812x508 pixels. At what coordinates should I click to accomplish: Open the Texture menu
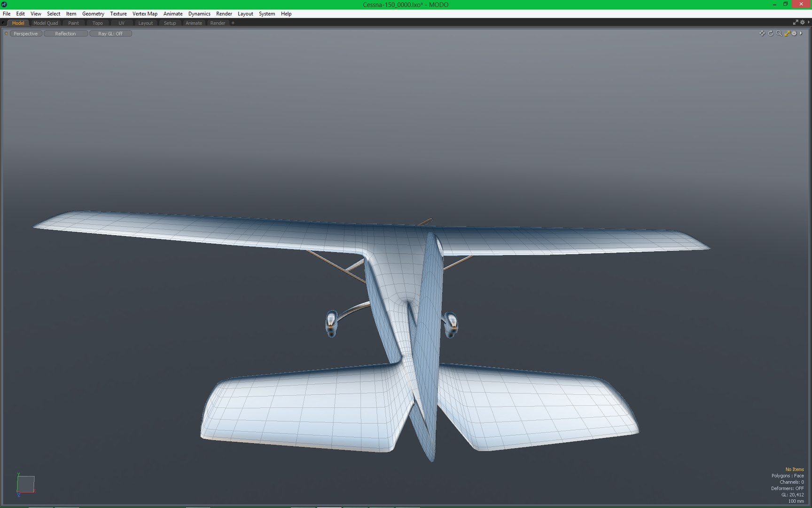(x=118, y=14)
